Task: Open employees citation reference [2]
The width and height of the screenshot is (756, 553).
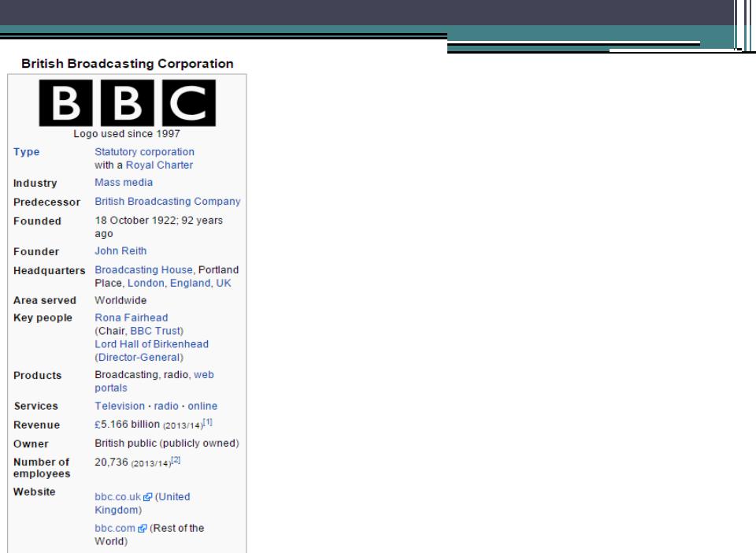Action: 176,460
